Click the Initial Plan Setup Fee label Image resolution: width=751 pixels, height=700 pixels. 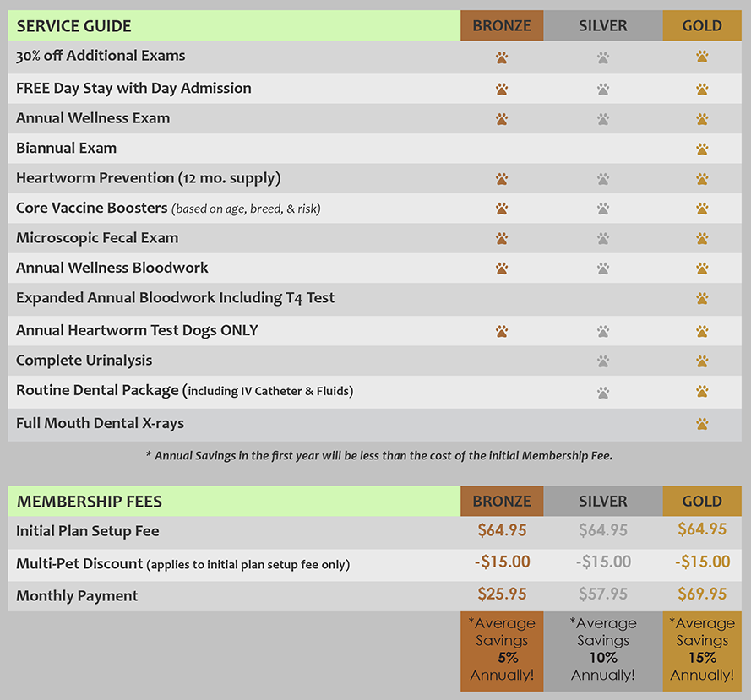[87, 531]
